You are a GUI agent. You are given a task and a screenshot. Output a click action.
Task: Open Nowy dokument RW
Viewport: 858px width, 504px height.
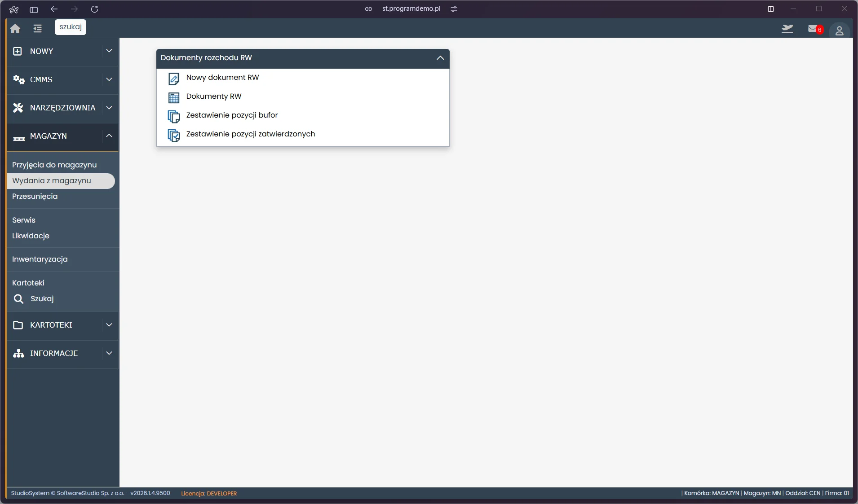(x=223, y=78)
